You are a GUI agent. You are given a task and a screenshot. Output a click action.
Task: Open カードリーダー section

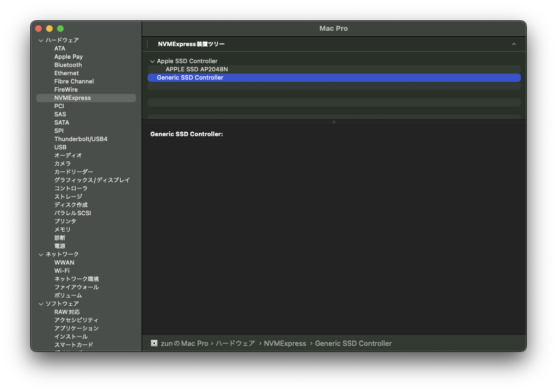(x=74, y=172)
